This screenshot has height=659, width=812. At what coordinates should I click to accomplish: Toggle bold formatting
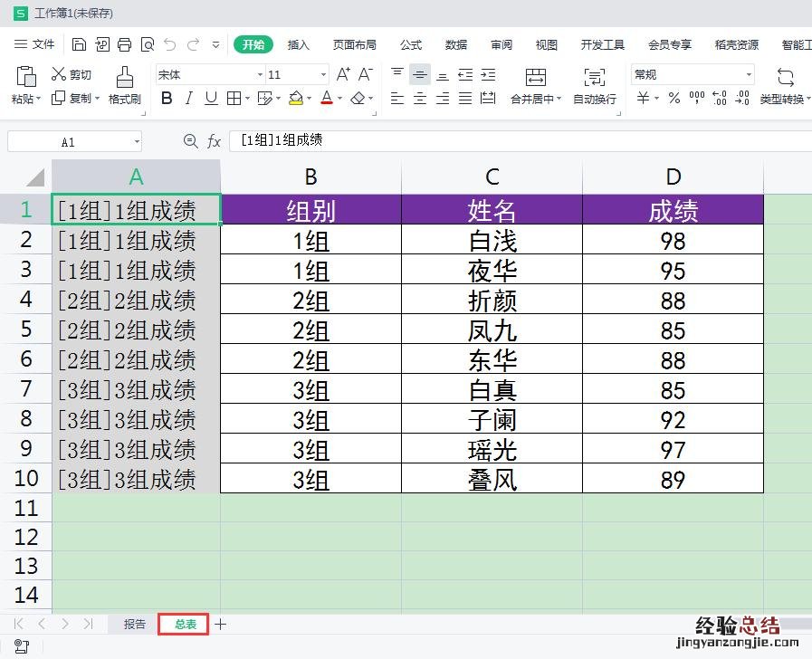(x=167, y=98)
